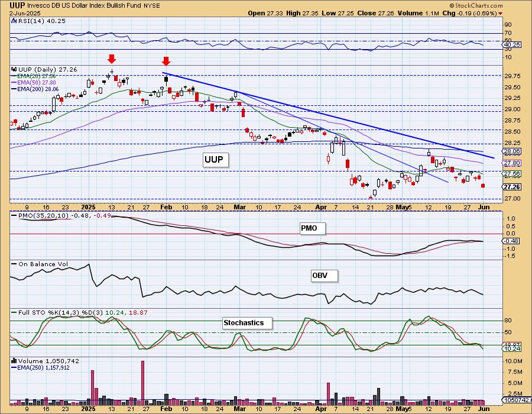Screen dimensions: 532x414
Task: Click the lowest candlestick near 27.00 in April
Action: (371, 197)
